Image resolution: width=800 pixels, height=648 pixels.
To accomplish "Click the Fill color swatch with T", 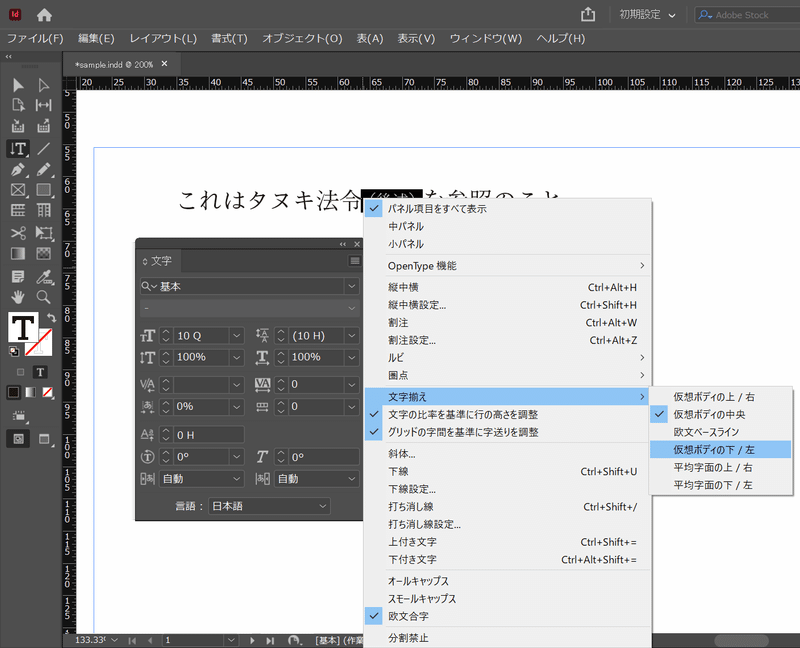I will tap(23, 327).
